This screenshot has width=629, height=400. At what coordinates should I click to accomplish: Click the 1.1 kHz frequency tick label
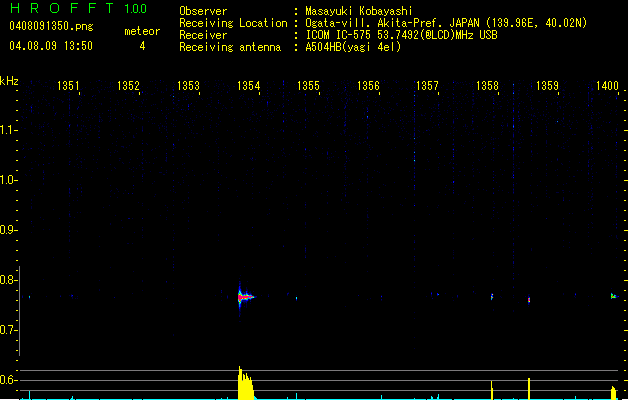(x=7, y=130)
